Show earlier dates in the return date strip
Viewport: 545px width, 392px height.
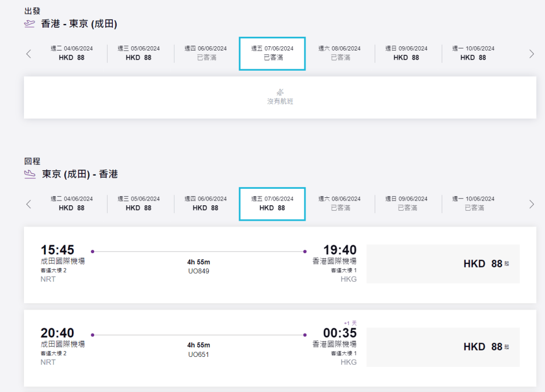pyautogui.click(x=29, y=204)
